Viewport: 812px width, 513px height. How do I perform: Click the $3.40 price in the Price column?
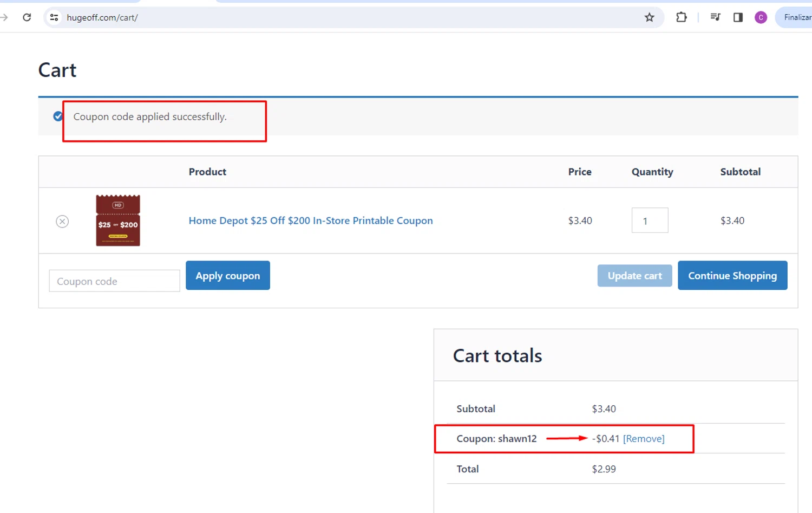[580, 220]
